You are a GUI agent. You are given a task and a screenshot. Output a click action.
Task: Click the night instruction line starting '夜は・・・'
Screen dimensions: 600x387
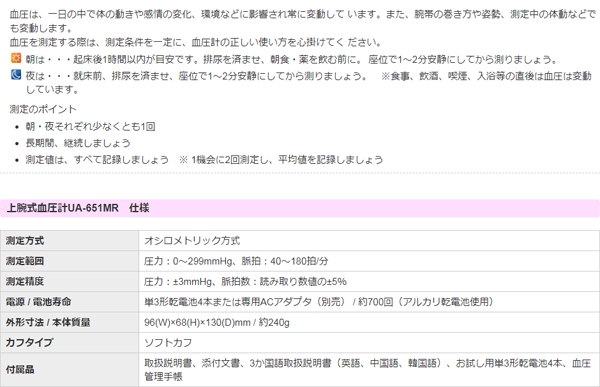click(308, 82)
